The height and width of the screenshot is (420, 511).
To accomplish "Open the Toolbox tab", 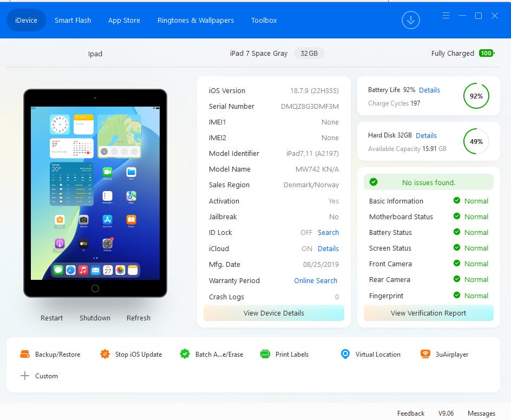I will point(264,20).
